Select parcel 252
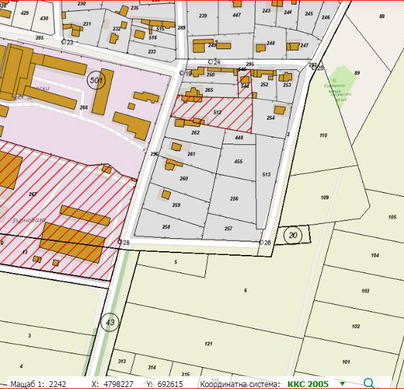 (264, 84)
